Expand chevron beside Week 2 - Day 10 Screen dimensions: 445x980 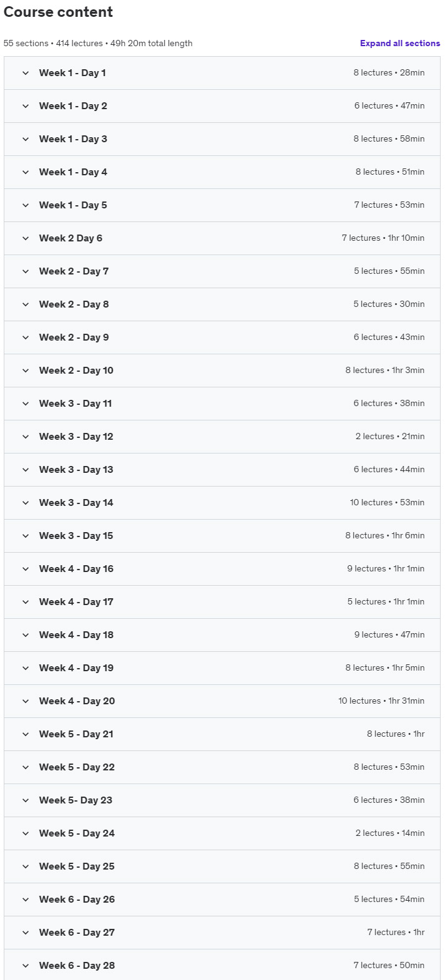point(26,371)
